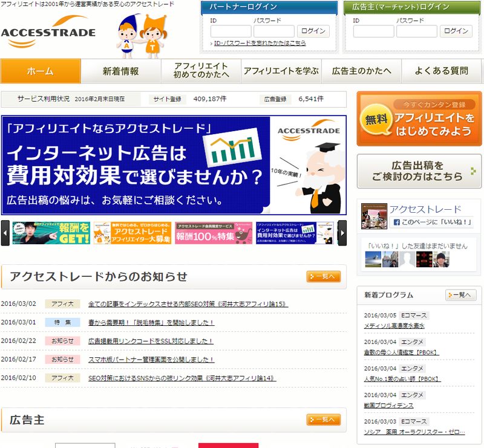
Task: Click the carousel next arrow
Action: [x=342, y=233]
